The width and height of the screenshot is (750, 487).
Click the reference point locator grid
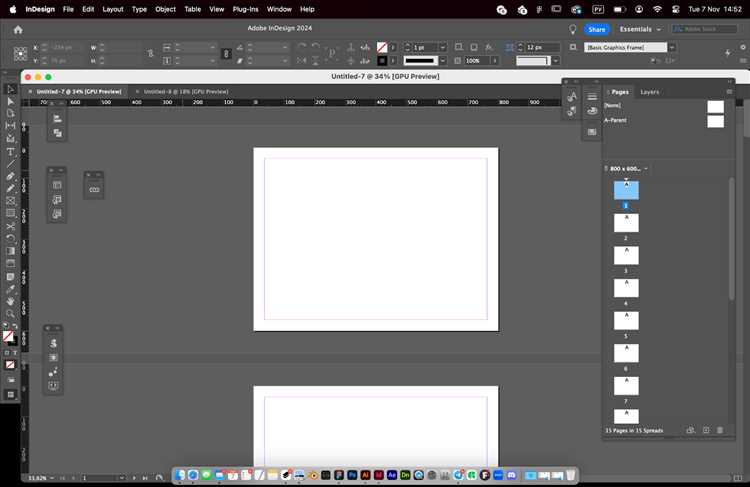(21, 54)
